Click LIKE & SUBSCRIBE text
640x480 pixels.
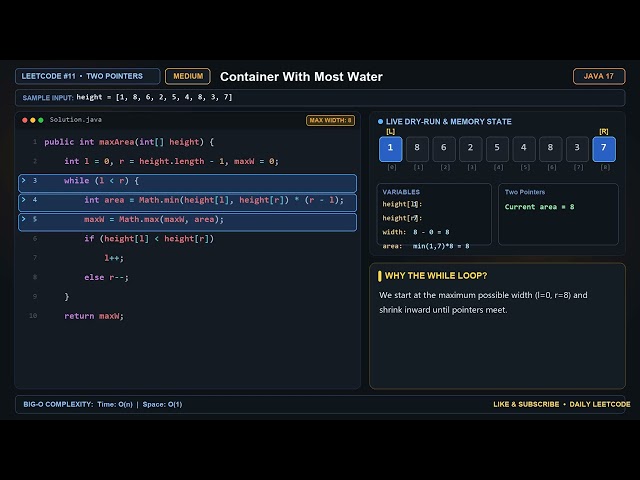[x=526, y=404]
